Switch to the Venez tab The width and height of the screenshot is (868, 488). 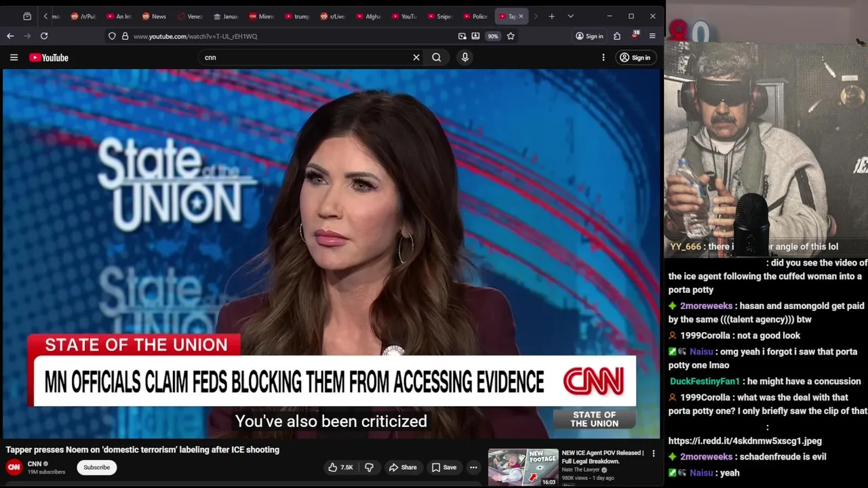[x=191, y=16]
